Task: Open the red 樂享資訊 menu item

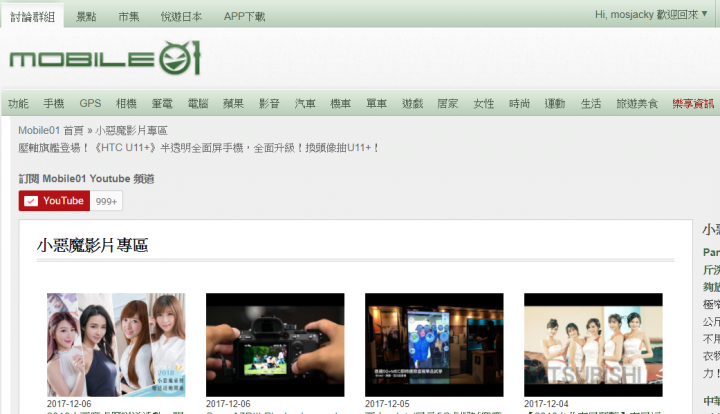Action: pyautogui.click(x=693, y=104)
